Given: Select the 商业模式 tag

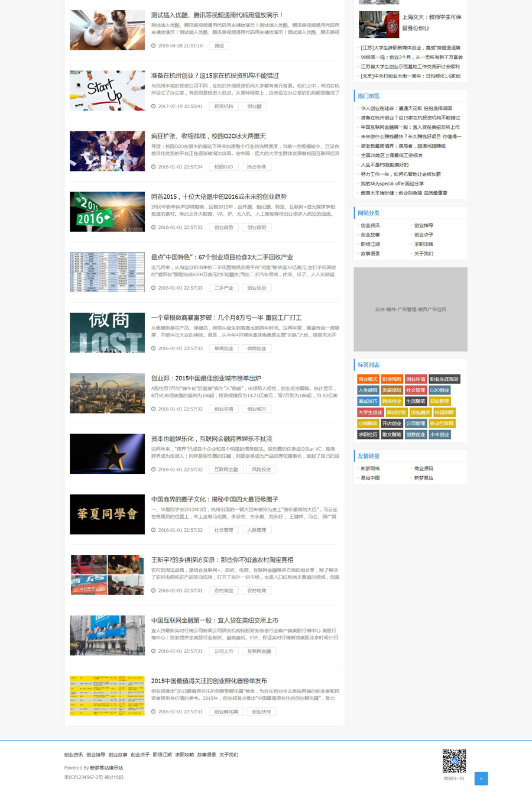Looking at the screenshot, I should coord(368,379).
